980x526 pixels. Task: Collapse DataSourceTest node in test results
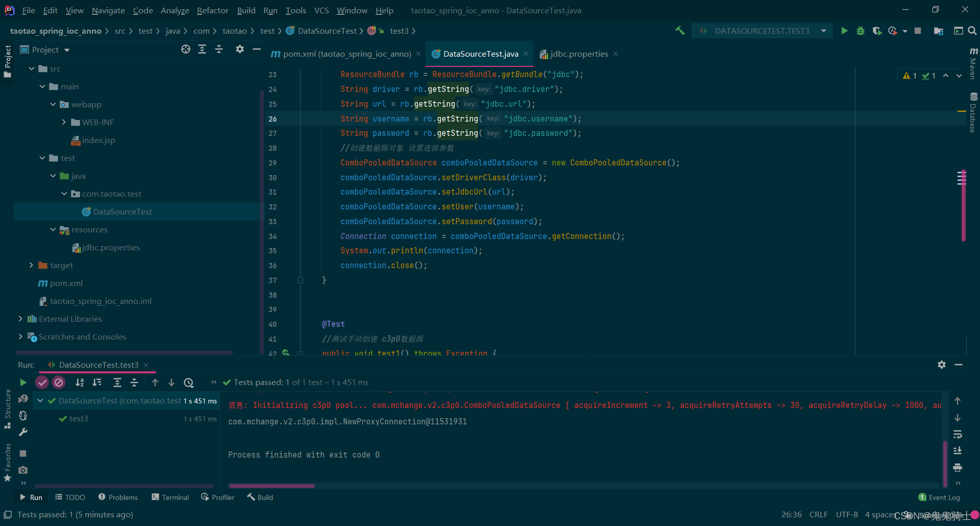[40, 400]
